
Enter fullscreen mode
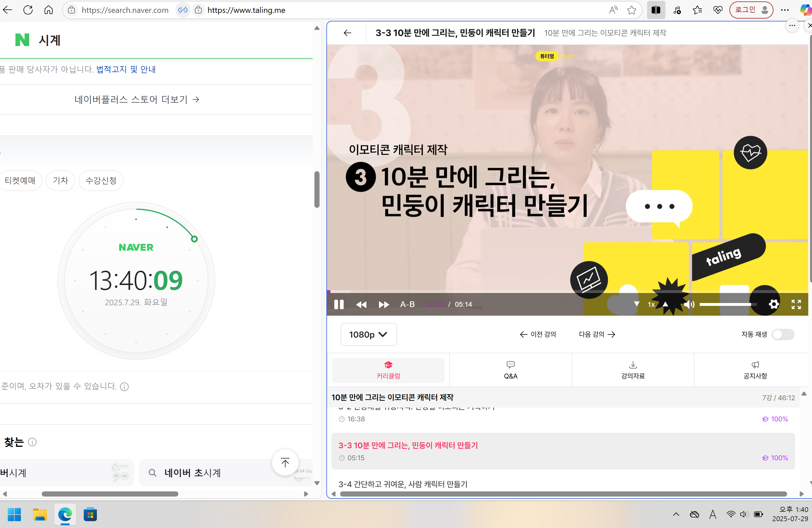796,304
